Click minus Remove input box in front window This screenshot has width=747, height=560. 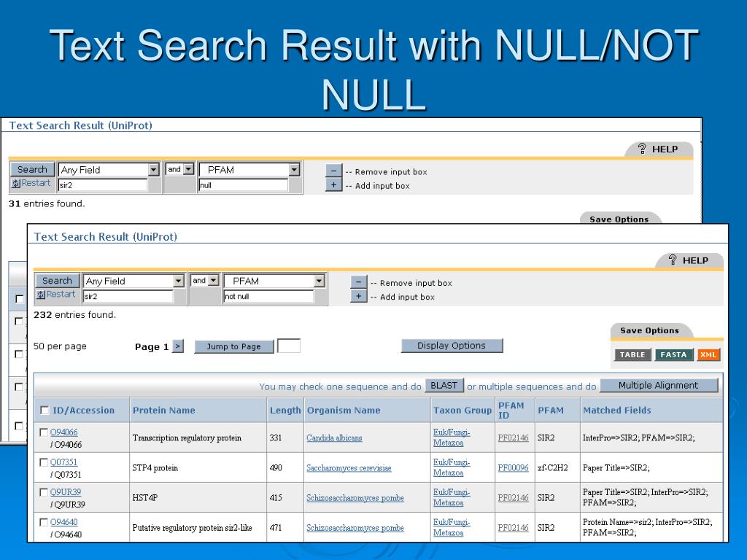[x=359, y=282]
